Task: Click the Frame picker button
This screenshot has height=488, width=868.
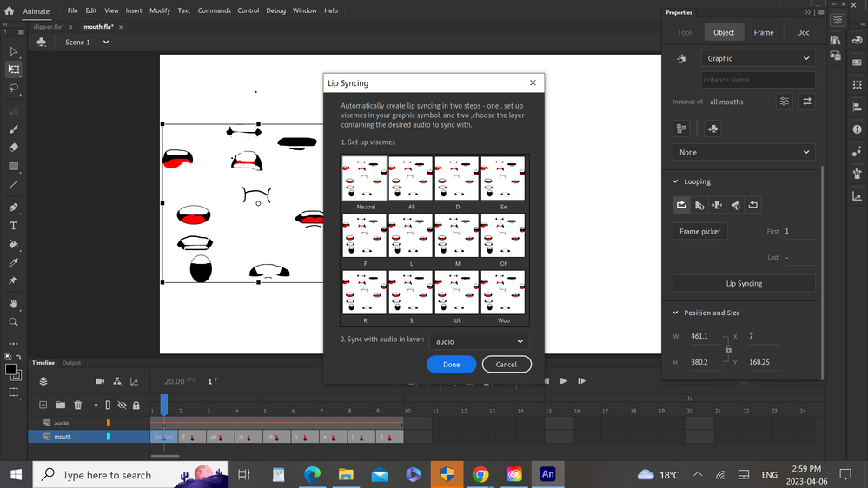Action: [699, 231]
